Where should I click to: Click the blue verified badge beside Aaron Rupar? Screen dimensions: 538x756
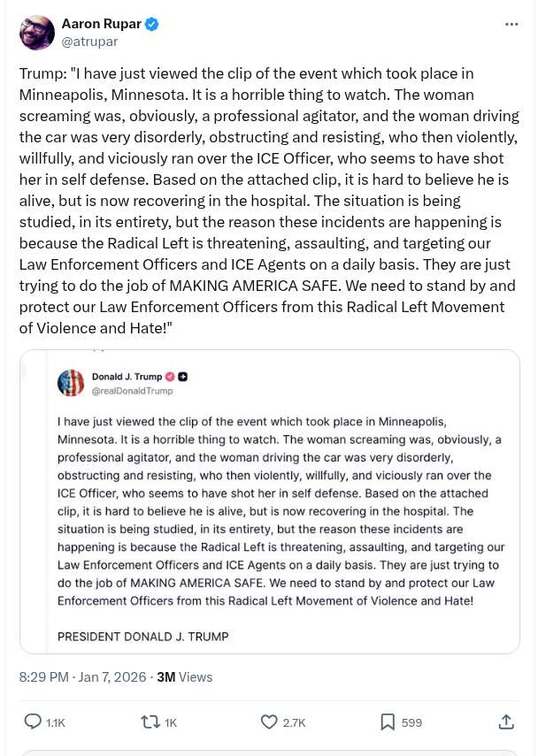(152, 24)
